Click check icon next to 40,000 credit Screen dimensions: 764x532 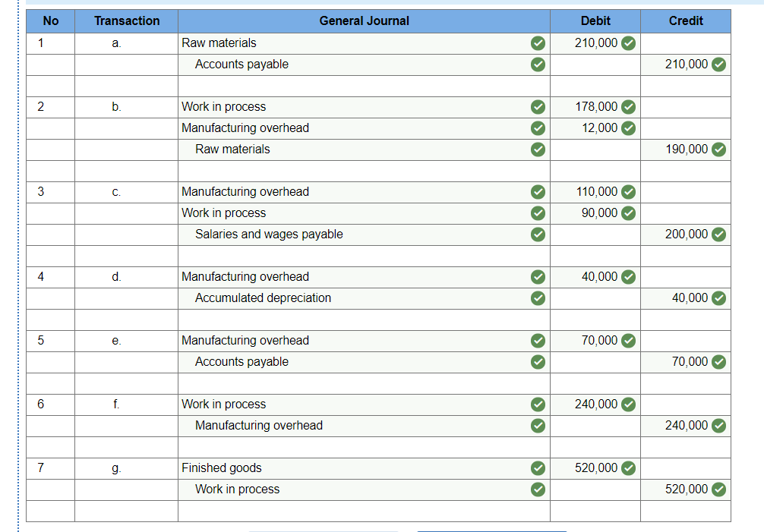click(x=718, y=298)
